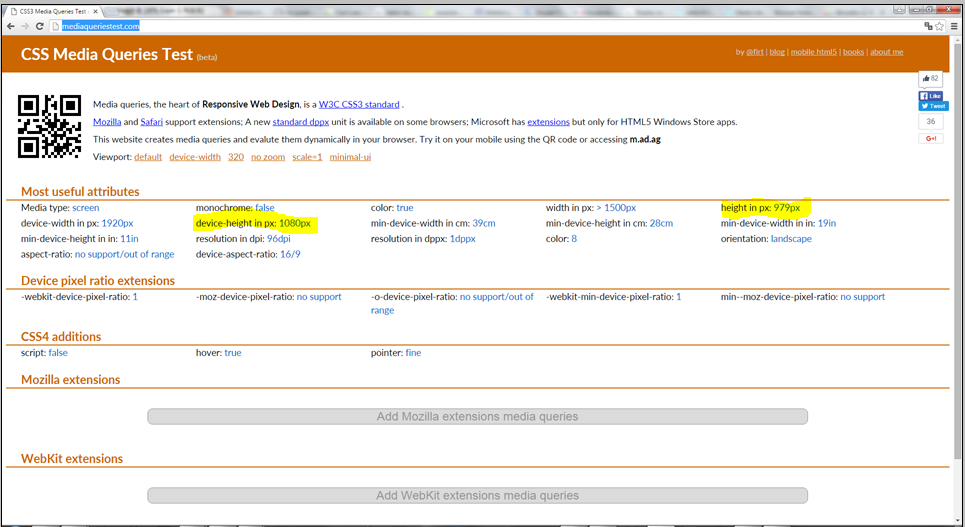Click the browser Back arrow
Screen dimensions: 965x527
pyautogui.click(x=11, y=26)
